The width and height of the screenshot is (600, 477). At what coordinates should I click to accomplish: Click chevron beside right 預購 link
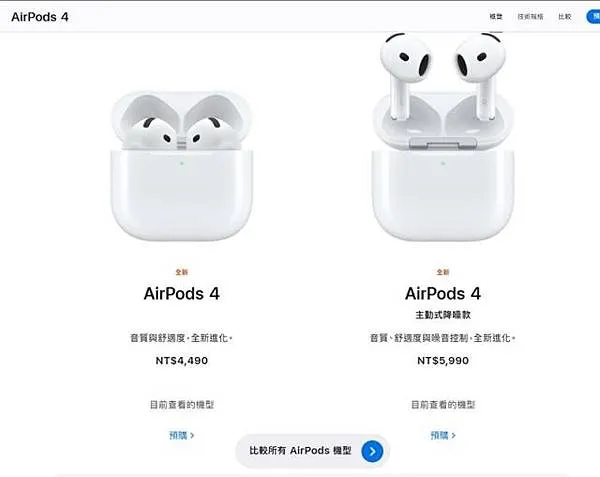[x=453, y=435]
